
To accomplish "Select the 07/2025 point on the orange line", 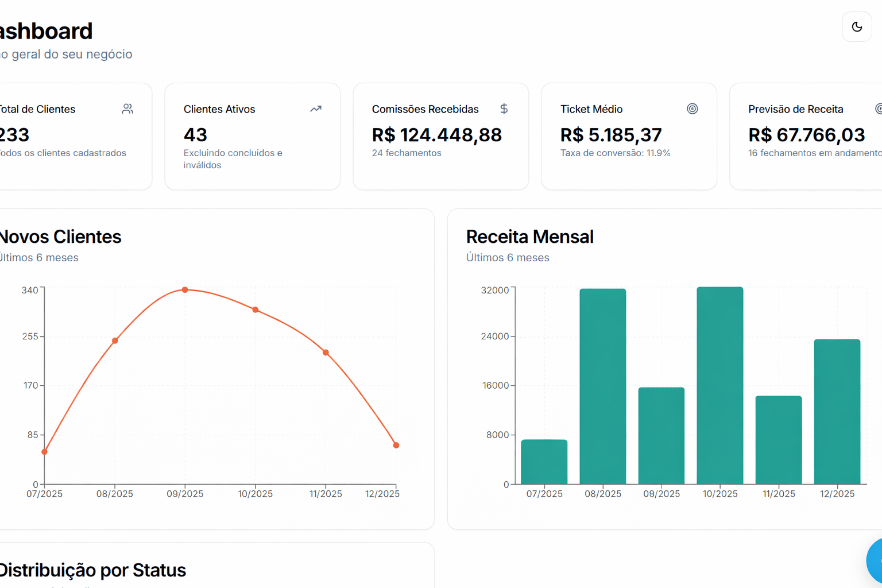I will point(45,452).
